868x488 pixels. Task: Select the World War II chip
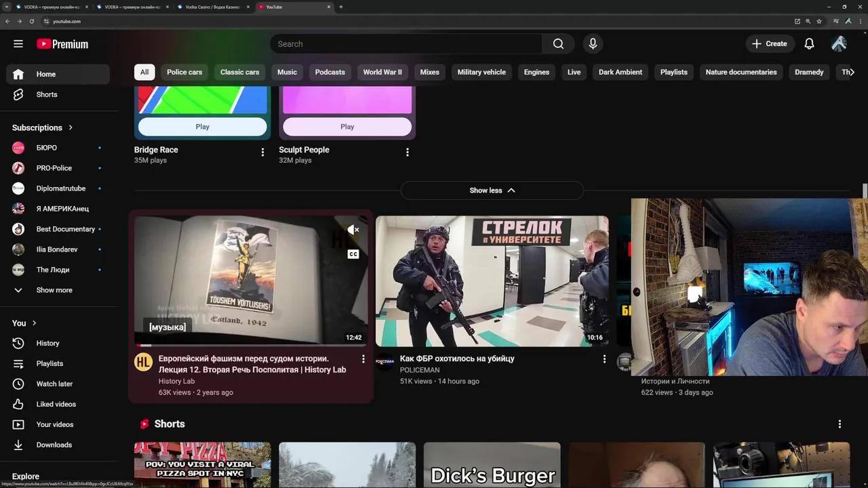[x=382, y=72]
